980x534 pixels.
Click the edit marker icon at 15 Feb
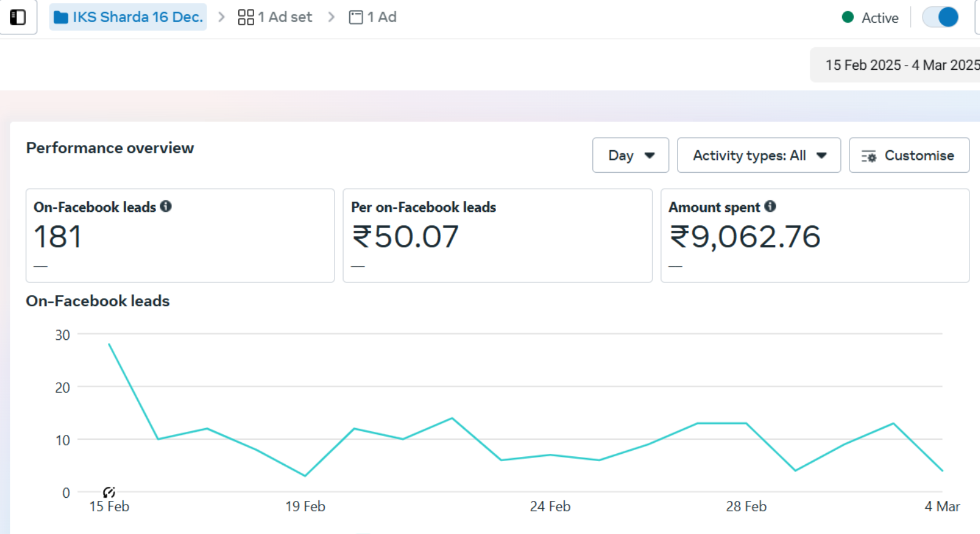109,492
